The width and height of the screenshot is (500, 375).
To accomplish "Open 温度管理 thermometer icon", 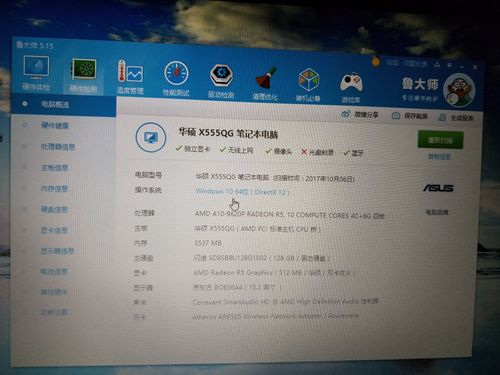I will click(130, 72).
